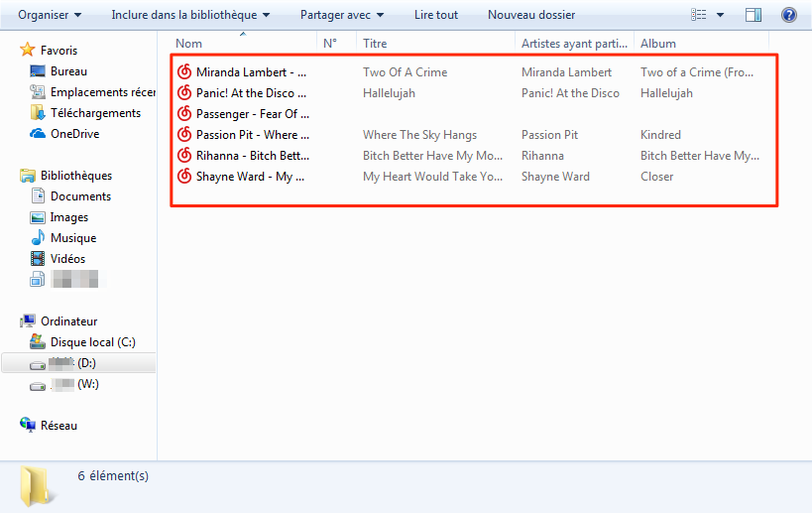Screen dimensions: 812x513
Task: Click the Ordinateur computer icon
Action: 28,321
